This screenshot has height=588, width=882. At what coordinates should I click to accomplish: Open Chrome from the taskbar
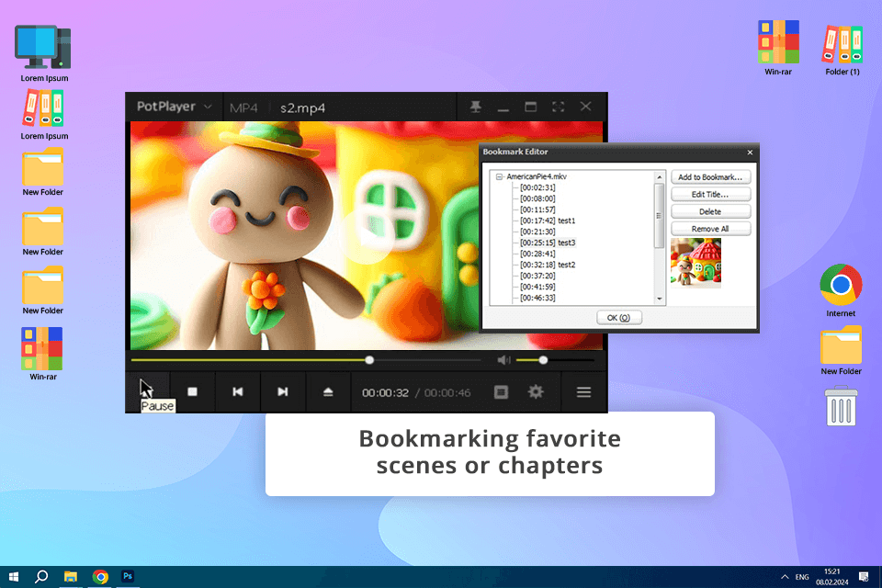(100, 577)
